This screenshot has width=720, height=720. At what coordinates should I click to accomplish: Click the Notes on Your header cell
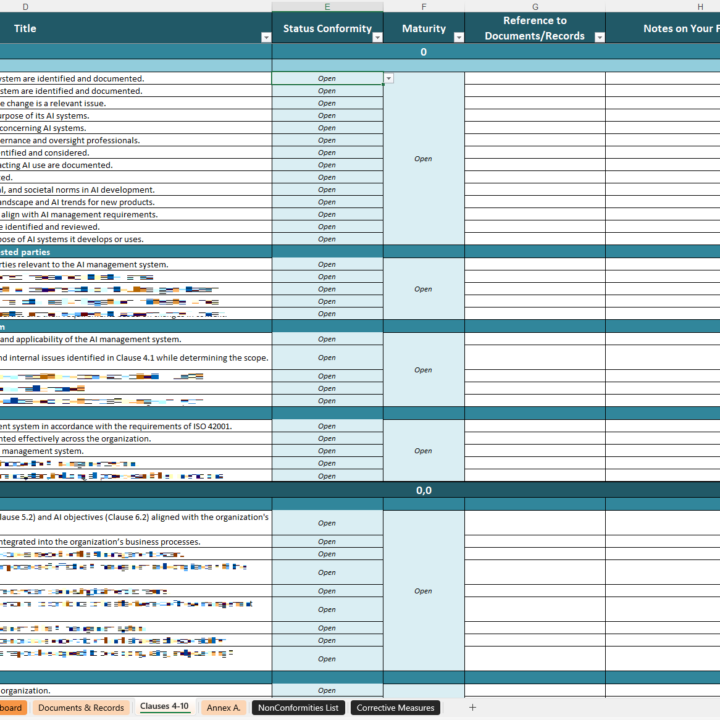663,28
